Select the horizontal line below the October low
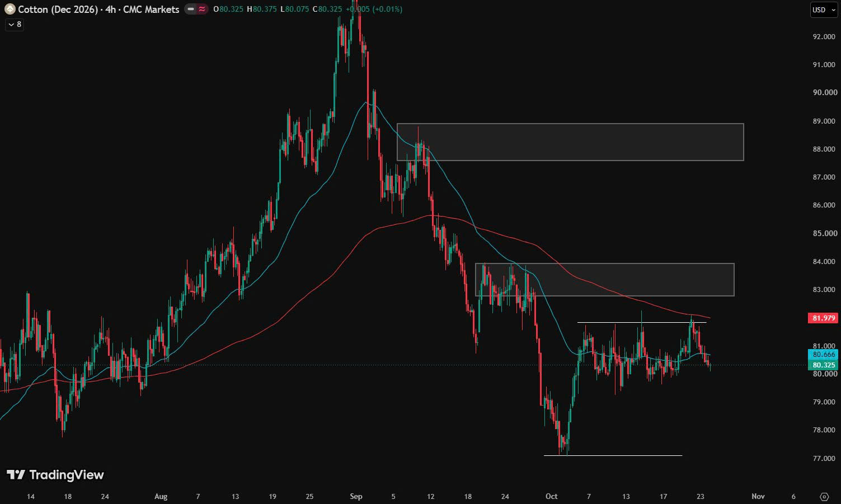841x504 pixels. pos(613,455)
